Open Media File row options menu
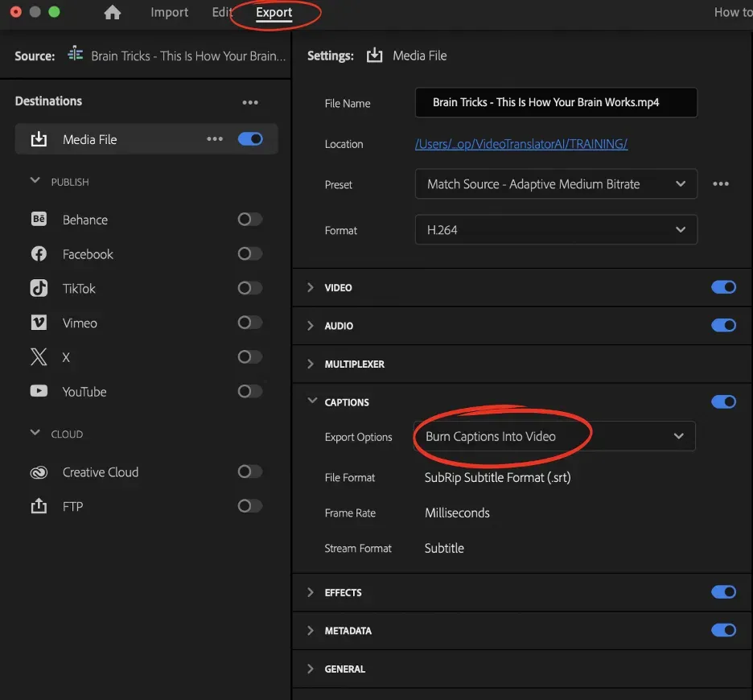Image resolution: width=753 pixels, height=700 pixels. tap(215, 139)
